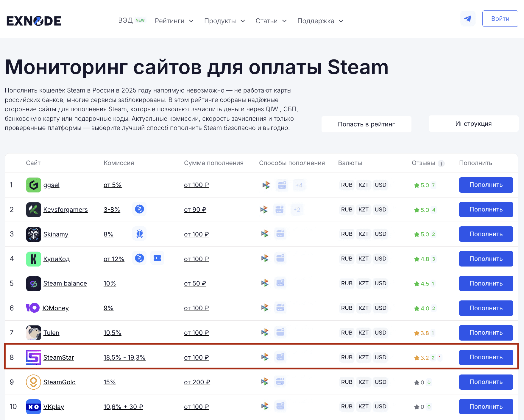Screen dimensions: 524x420
Task: Click the info icon next to Отзывы
Action: click(x=441, y=164)
